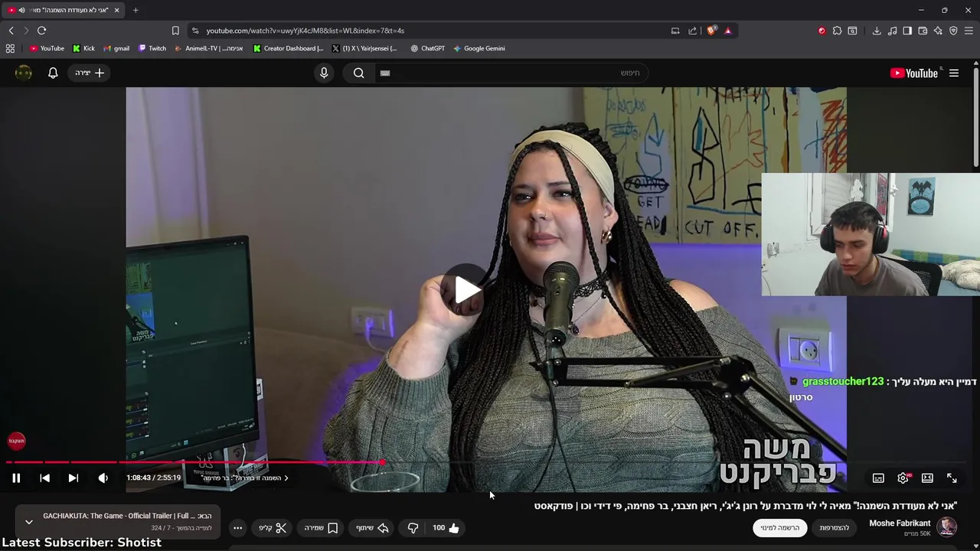The width and height of the screenshot is (980, 551).
Task: Open the ChatGPT bookmark
Action: tap(427, 48)
